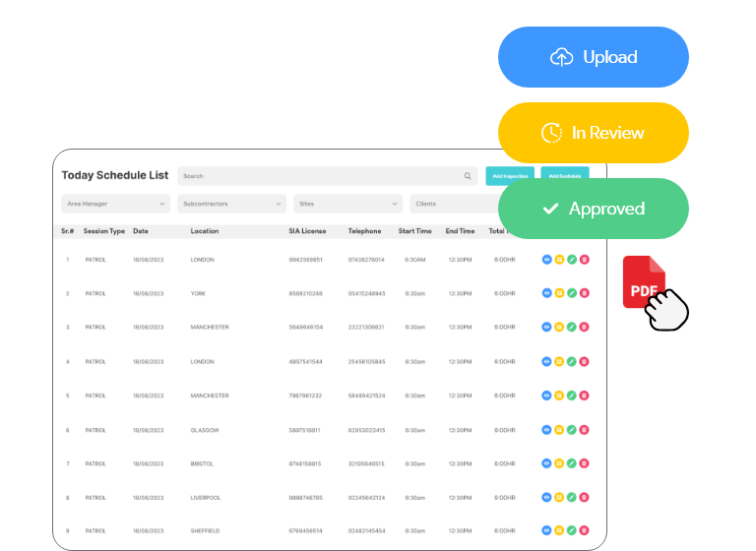Open the yellow note icon for Liverpool

pyautogui.click(x=559, y=498)
